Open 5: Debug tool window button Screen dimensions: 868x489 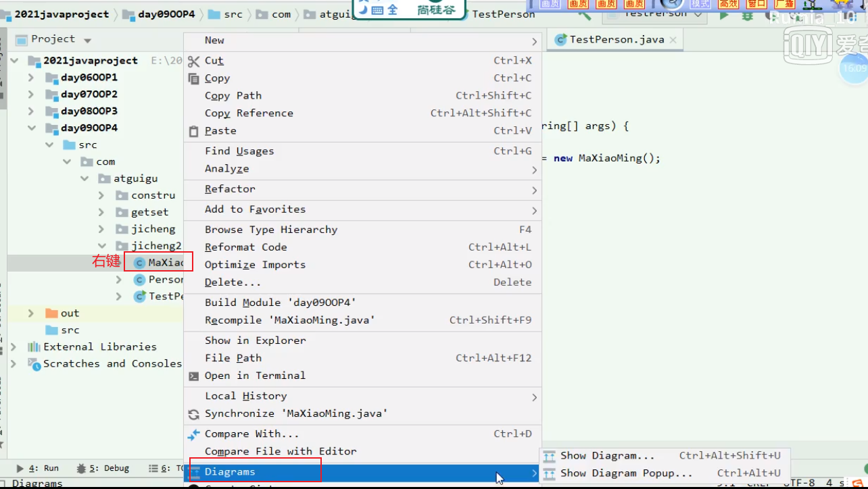click(103, 468)
